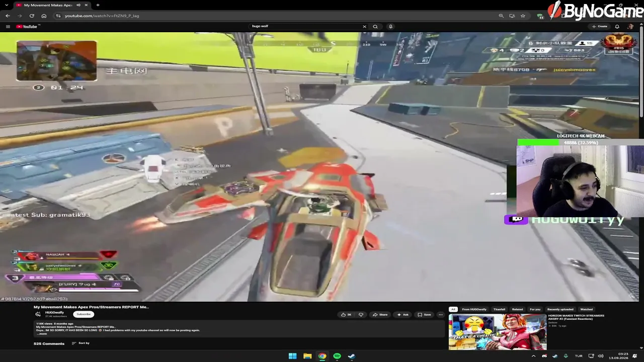The image size is (644, 362).
Task: Open the Discord tray icon
Action: coord(544,356)
